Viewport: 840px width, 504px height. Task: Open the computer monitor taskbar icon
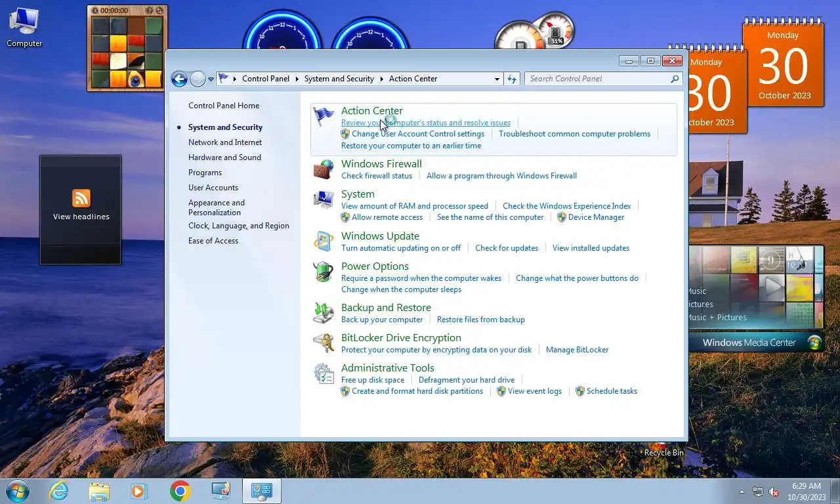click(x=221, y=491)
